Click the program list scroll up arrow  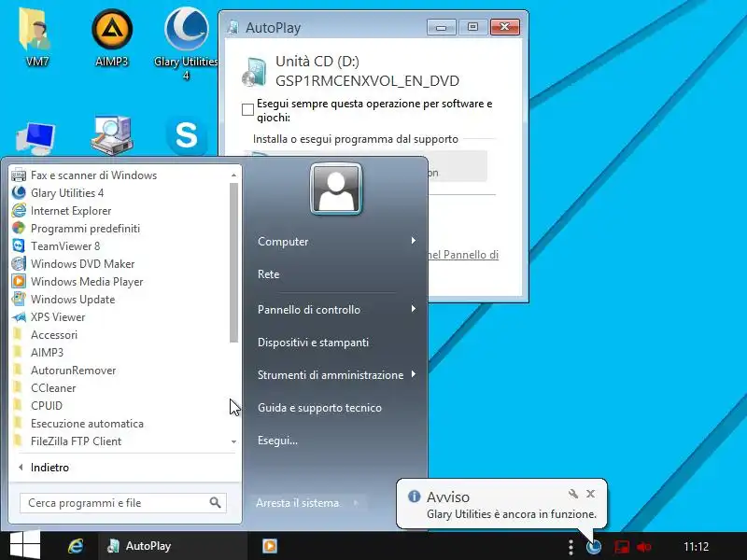pyautogui.click(x=233, y=175)
